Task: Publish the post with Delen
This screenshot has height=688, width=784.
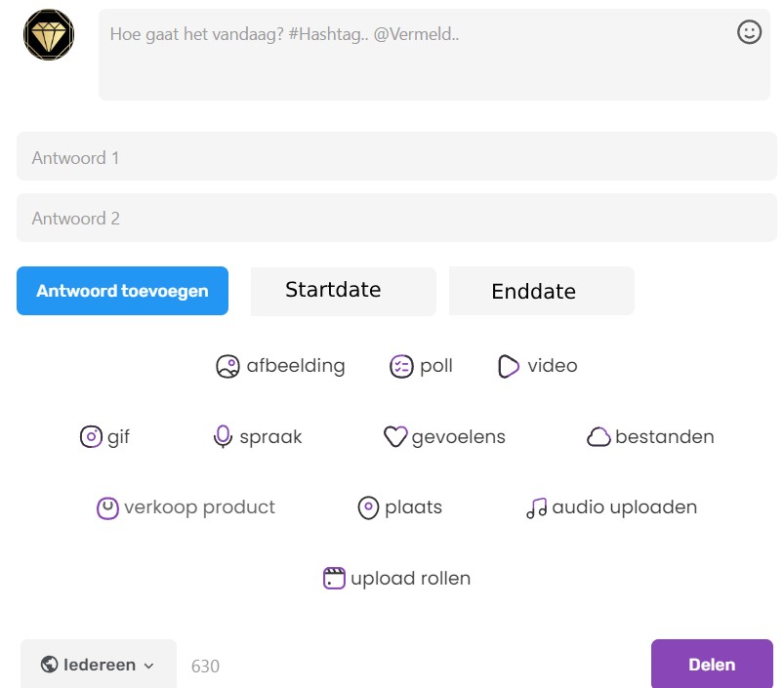Action: pos(712,664)
